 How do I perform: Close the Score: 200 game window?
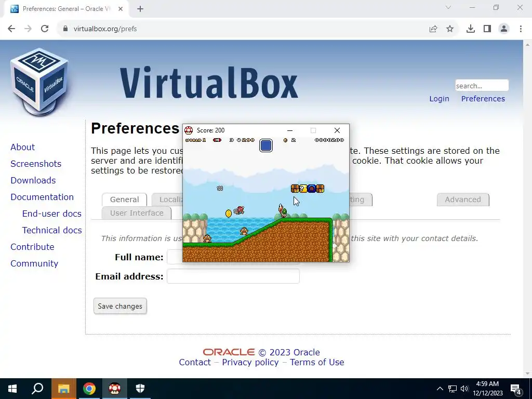(337, 130)
